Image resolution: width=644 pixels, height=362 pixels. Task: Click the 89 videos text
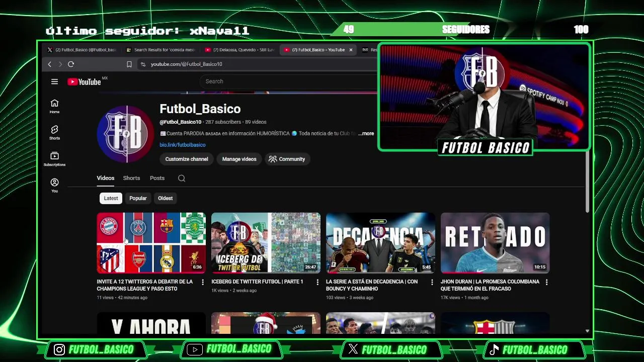[256, 122]
